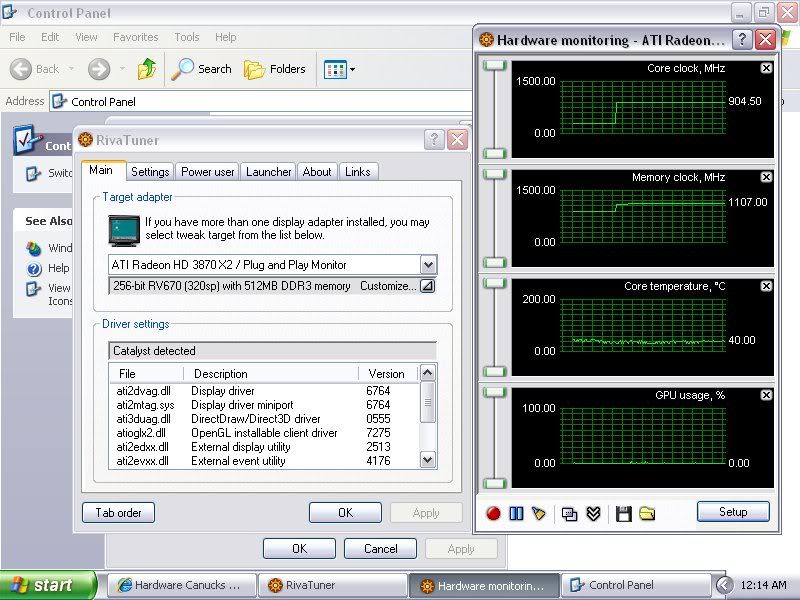Close the Memory clock graph
The height and width of the screenshot is (600, 800).
point(766,177)
